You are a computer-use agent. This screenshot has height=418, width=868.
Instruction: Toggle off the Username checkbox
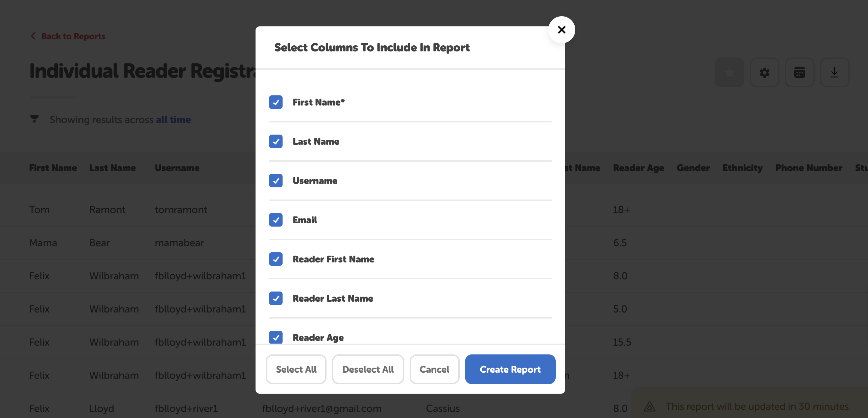click(x=276, y=181)
